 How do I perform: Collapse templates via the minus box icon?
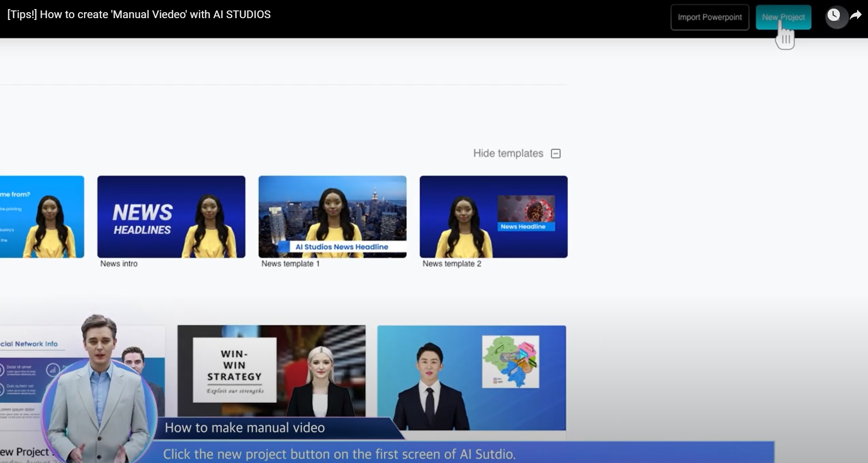(556, 154)
